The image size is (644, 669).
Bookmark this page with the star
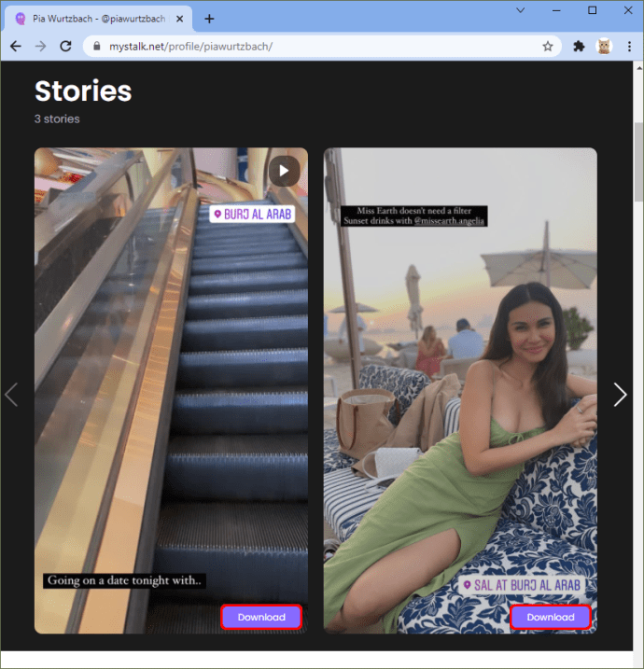tap(548, 46)
